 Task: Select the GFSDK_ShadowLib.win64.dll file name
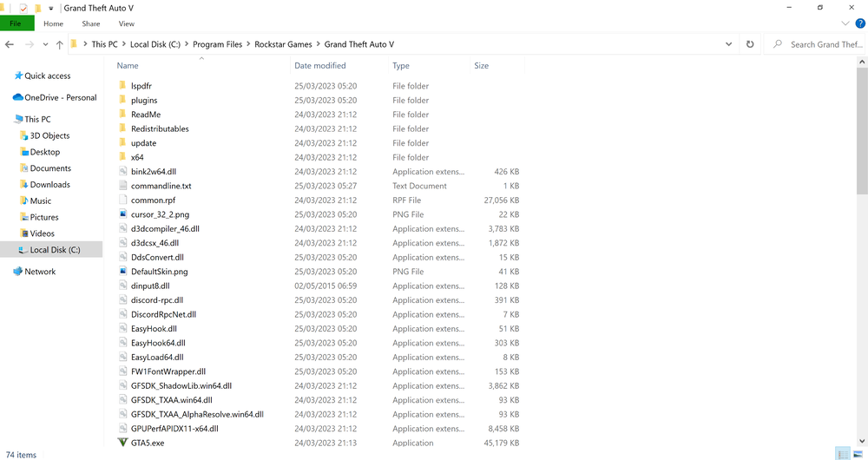(181, 386)
